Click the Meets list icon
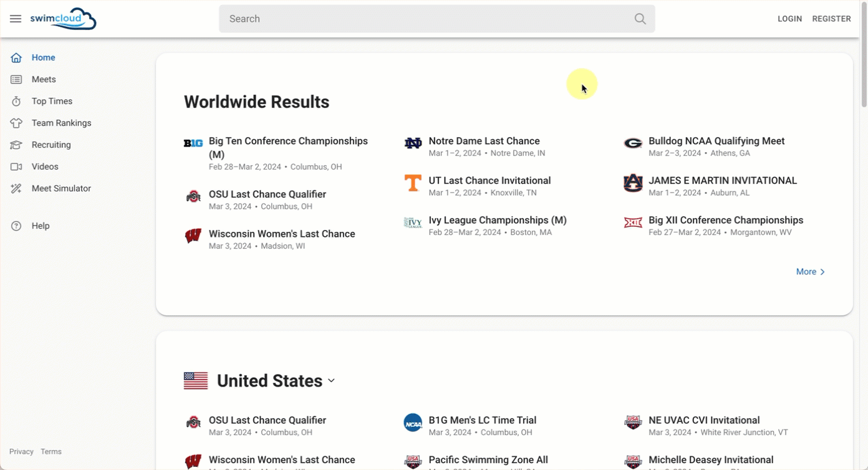The height and width of the screenshot is (470, 868). click(16, 79)
